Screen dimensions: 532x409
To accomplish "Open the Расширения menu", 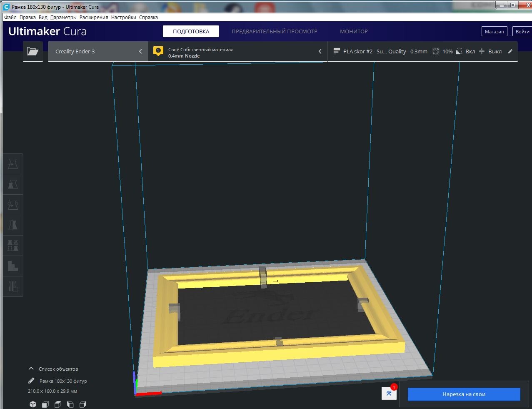I will coord(94,18).
